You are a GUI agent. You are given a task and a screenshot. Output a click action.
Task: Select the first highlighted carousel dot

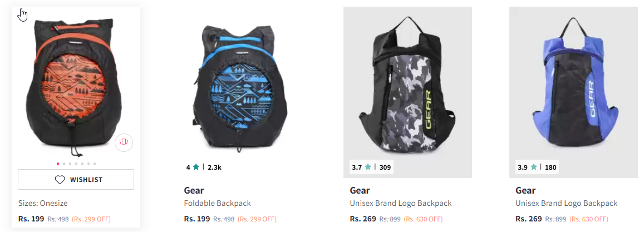coord(58,164)
